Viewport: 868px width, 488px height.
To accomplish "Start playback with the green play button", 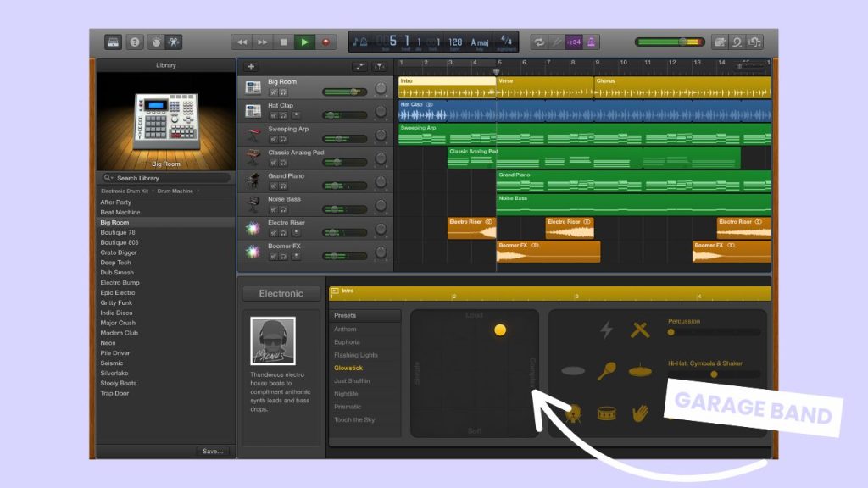I will point(304,42).
